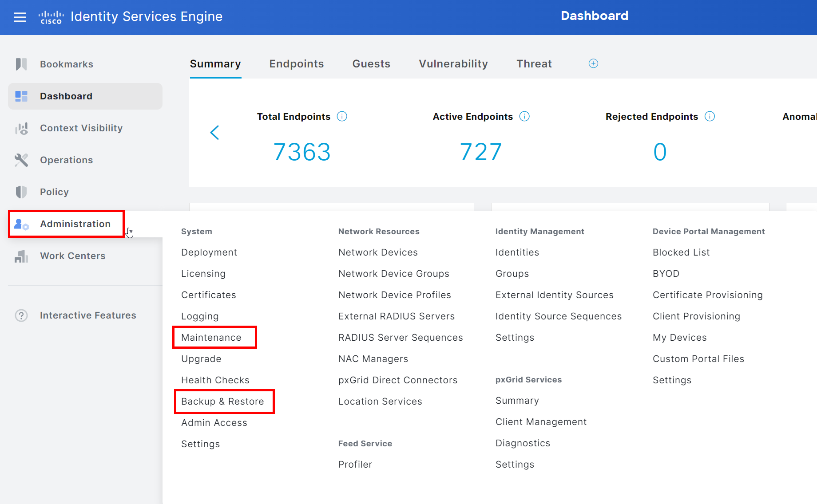Show info for Active Endpoints
Screen dimensions: 817x504
(524, 116)
